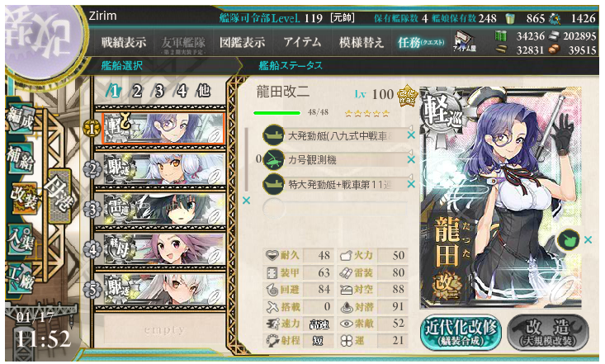Click the 改造 remodel button
The height and width of the screenshot is (364, 605).
click(548, 333)
